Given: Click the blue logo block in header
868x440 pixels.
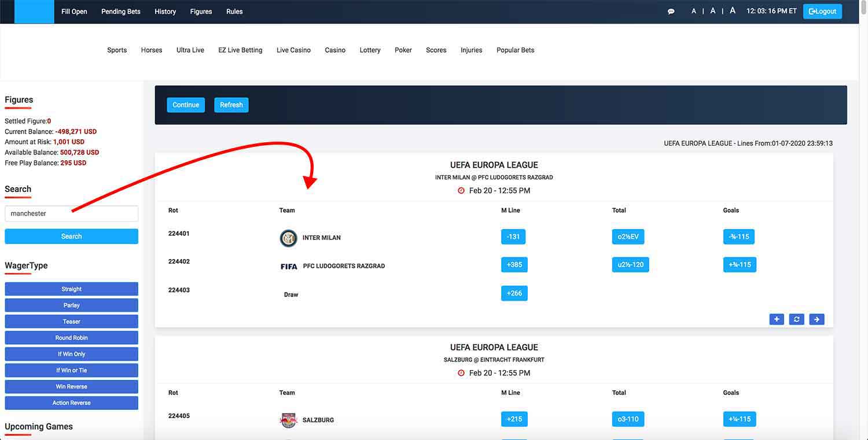Looking at the screenshot, I should (34, 12).
